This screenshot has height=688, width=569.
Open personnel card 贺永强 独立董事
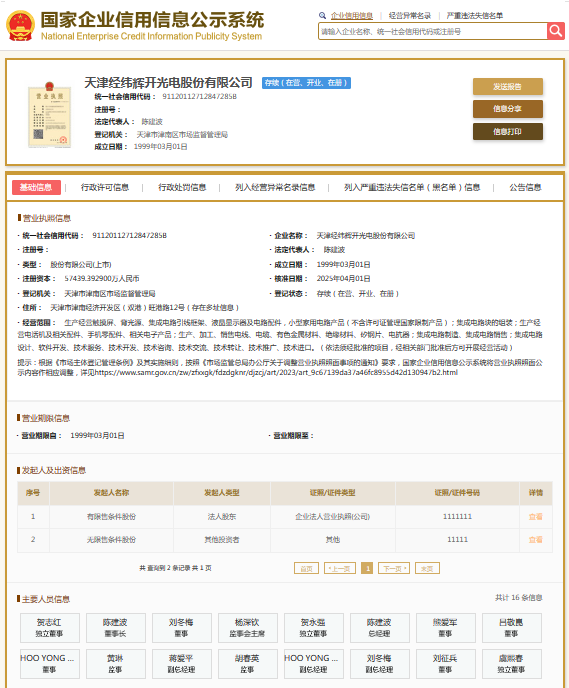[314, 628]
